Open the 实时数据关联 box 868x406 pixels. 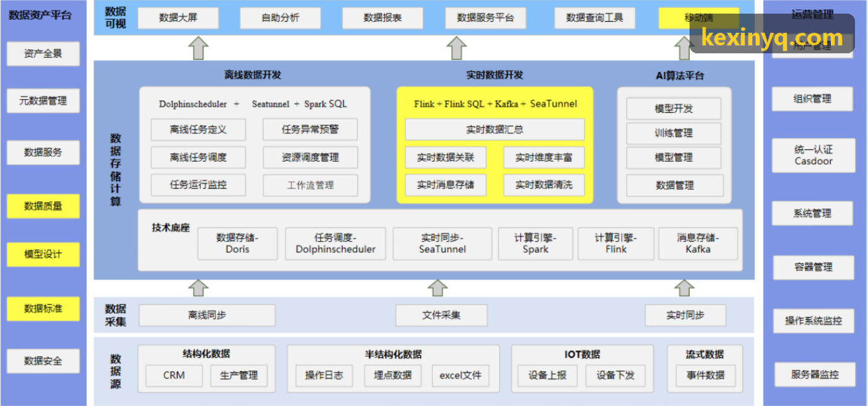pos(445,157)
